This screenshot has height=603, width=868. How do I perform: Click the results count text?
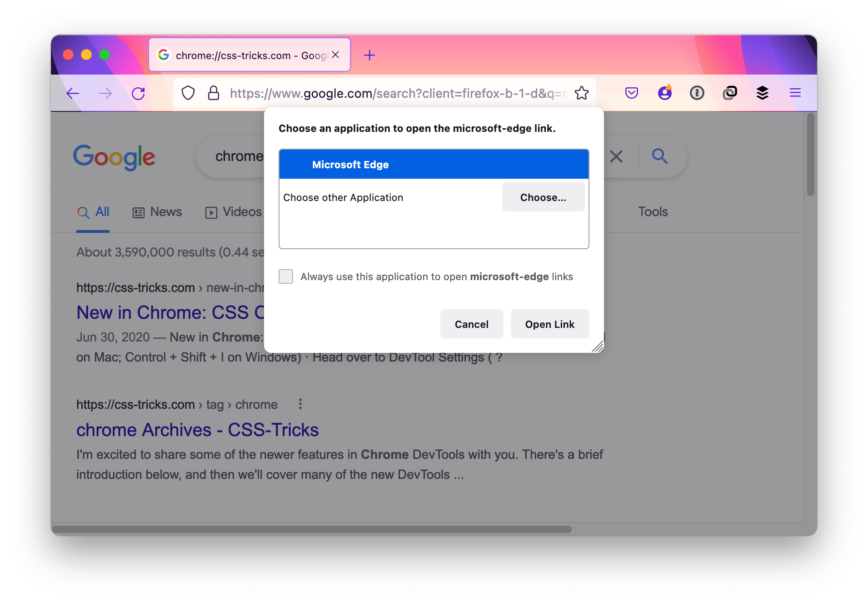[x=170, y=252]
